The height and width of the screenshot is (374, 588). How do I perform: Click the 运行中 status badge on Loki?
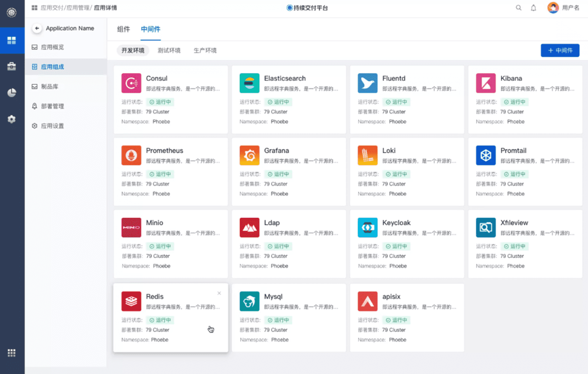coord(396,174)
